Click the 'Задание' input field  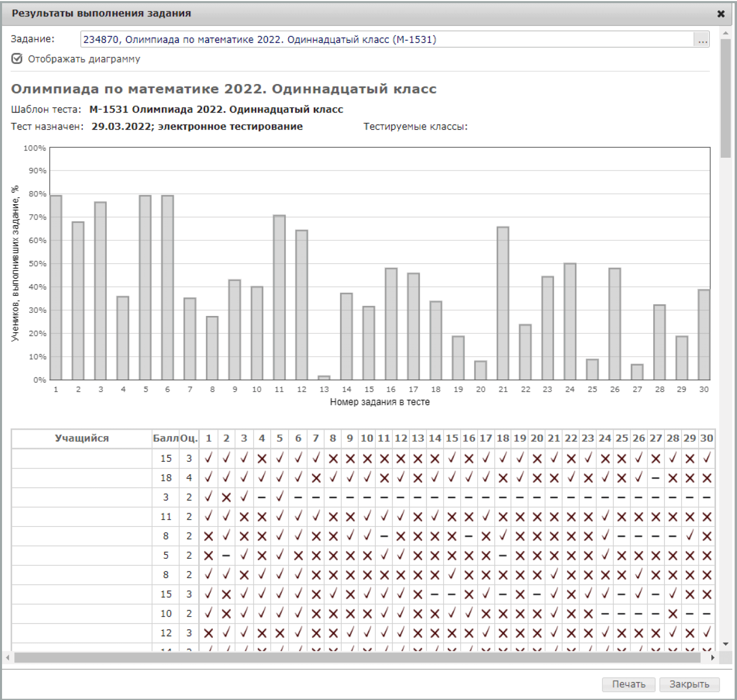click(387, 39)
